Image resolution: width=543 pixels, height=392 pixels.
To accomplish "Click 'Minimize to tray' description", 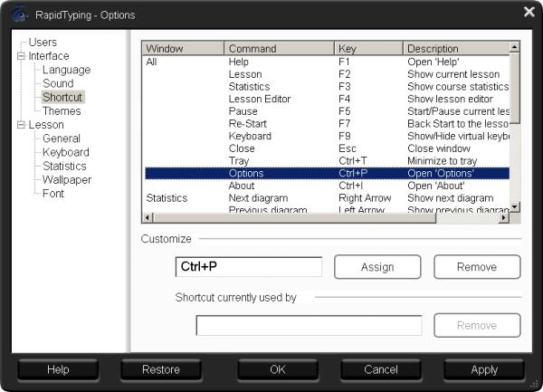I will tap(443, 161).
